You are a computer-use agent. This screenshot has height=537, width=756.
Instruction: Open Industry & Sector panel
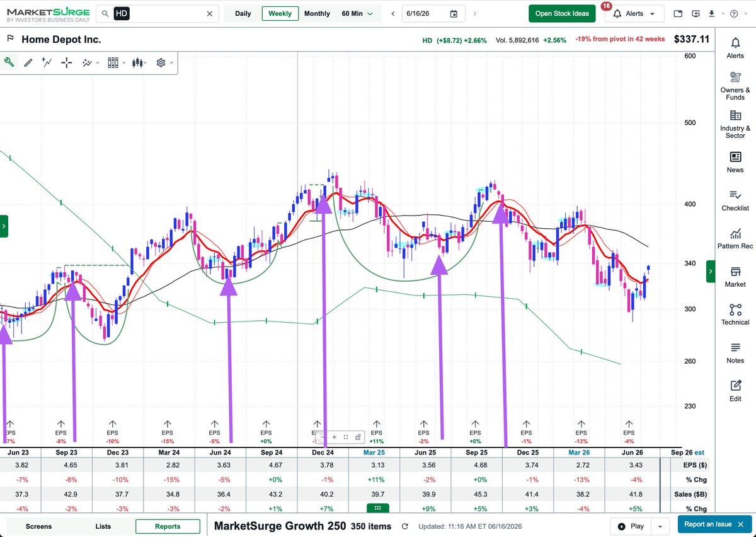[735, 124]
